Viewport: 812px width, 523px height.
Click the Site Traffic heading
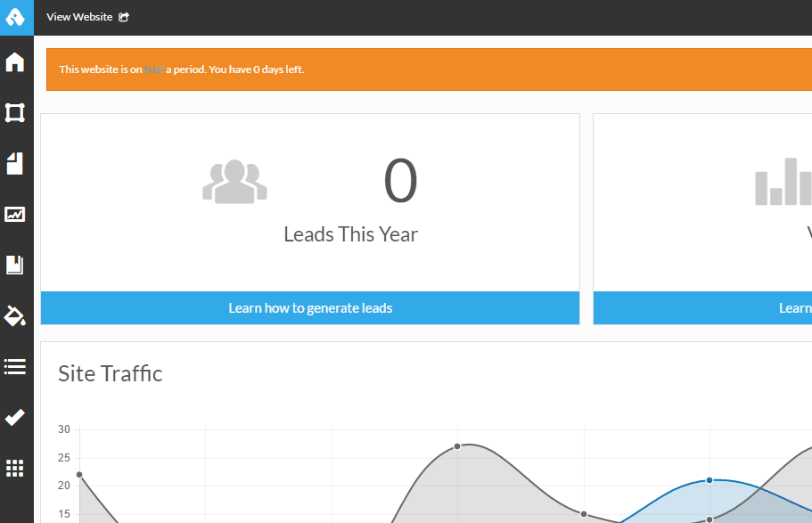click(111, 373)
